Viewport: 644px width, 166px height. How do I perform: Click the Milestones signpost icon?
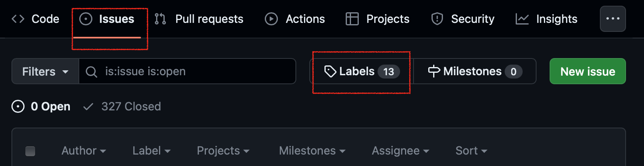coord(434,71)
